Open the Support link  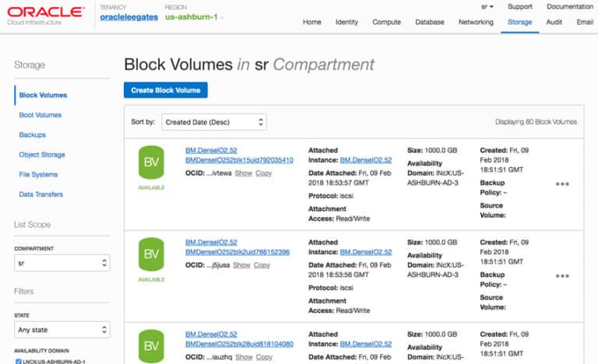coord(520,7)
